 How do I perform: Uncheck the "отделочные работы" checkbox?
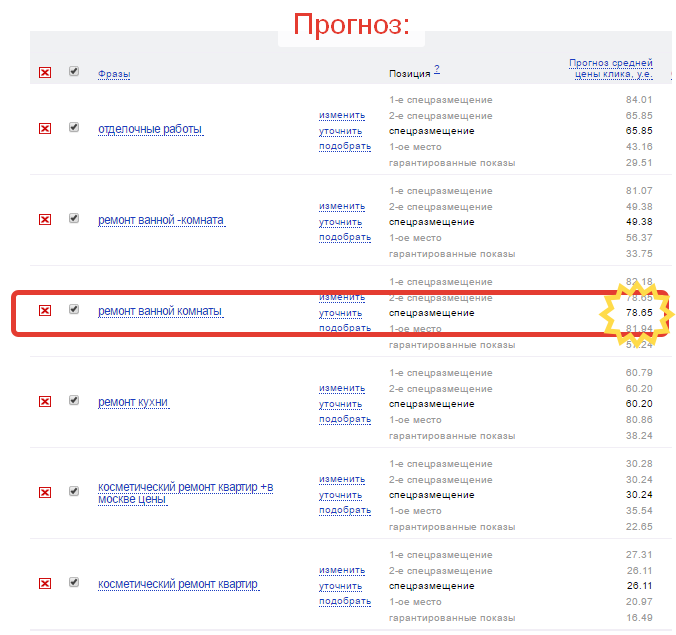(x=74, y=127)
